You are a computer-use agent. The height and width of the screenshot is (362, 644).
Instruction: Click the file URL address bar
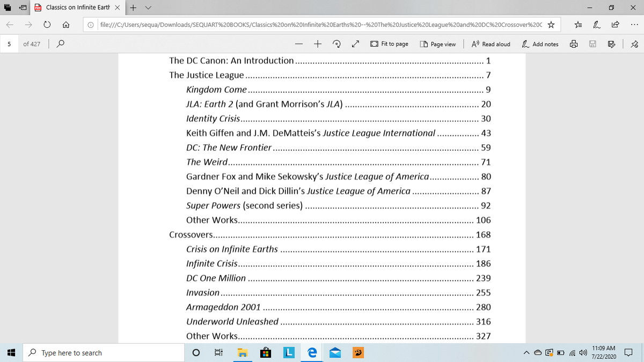[320, 25]
